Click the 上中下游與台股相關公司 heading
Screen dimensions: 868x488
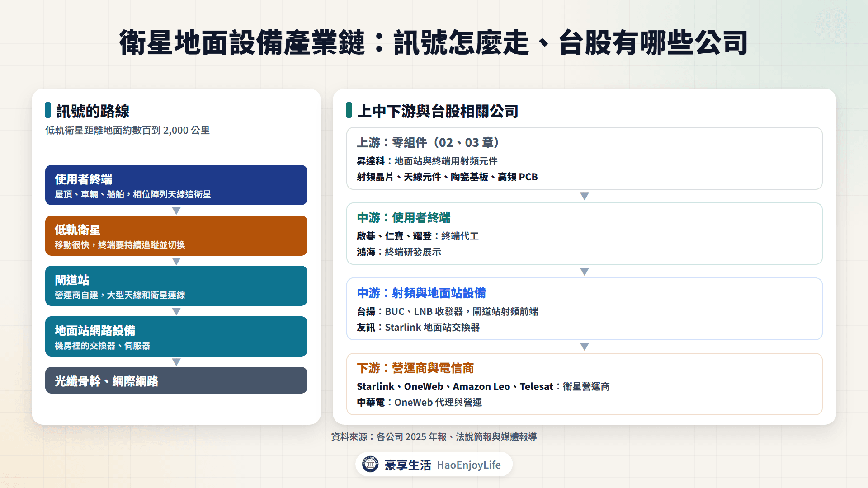click(x=438, y=111)
